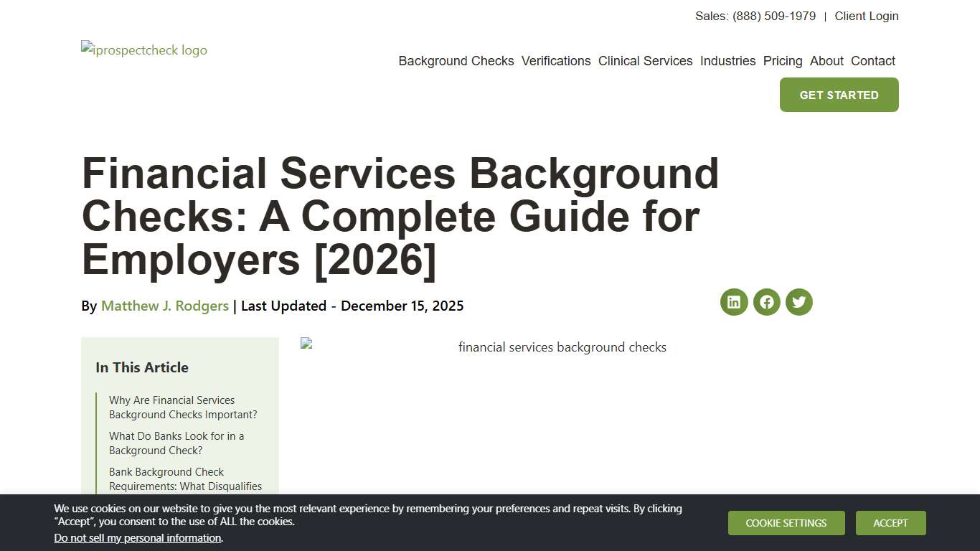This screenshot has width=980, height=551.
Task: Click the Do not sell my personal information link
Action: pos(138,537)
